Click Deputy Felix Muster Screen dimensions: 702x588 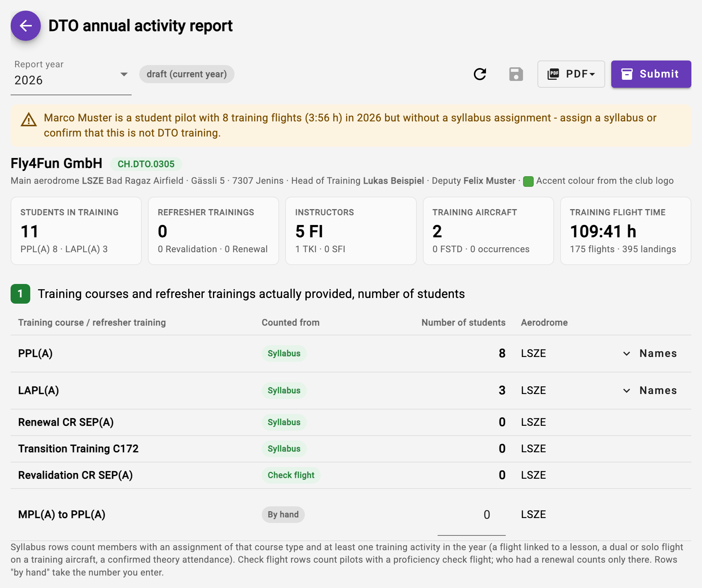[x=474, y=181]
